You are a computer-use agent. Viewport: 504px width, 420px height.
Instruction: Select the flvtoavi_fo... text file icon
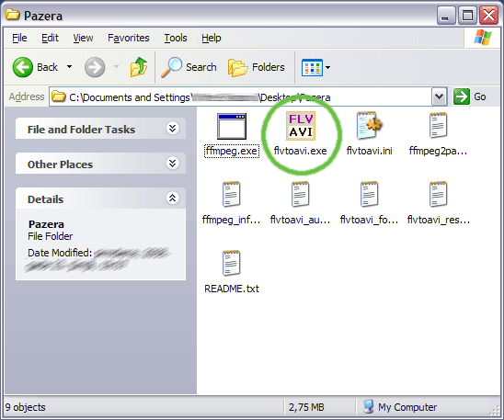click(x=369, y=194)
